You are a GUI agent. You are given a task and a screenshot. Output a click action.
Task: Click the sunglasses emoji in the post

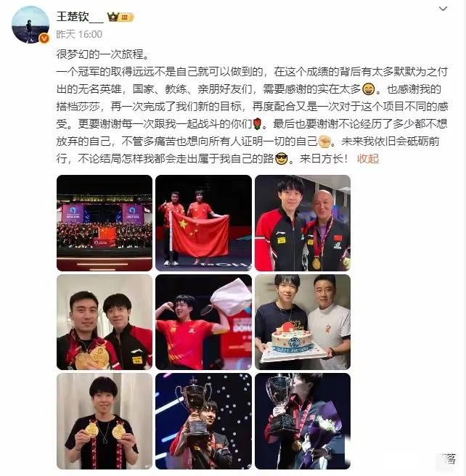(x=281, y=159)
